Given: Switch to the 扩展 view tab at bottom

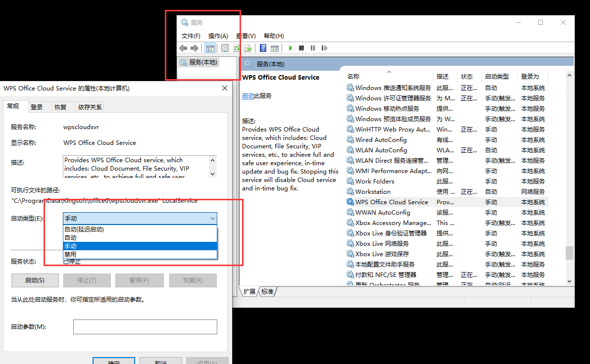Looking at the screenshot, I should click(x=249, y=291).
